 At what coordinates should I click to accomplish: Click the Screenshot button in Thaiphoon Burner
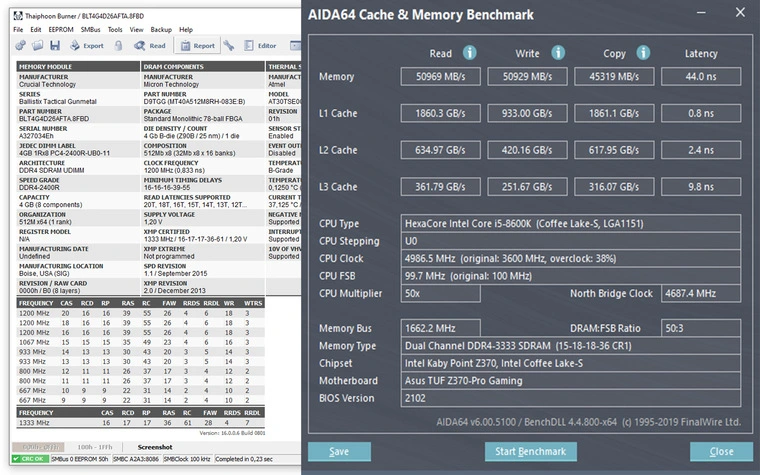coord(155,447)
